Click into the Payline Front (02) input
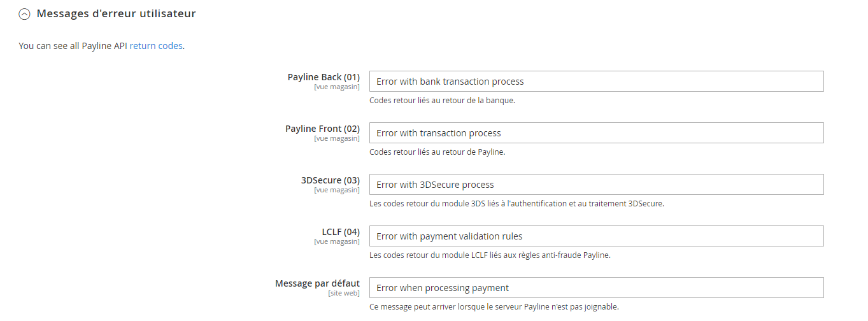Viewport: 868px width, 321px height. 596,133
